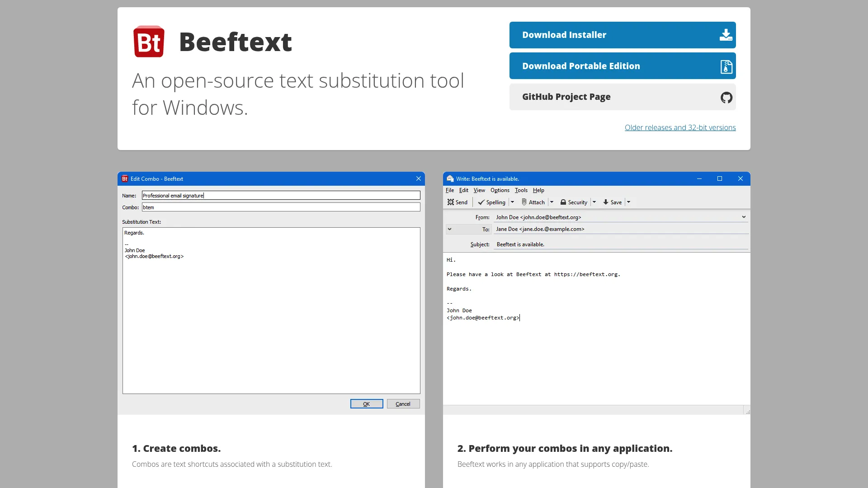Click the Write window mail icon in title bar
868x488 pixels.
point(450,178)
